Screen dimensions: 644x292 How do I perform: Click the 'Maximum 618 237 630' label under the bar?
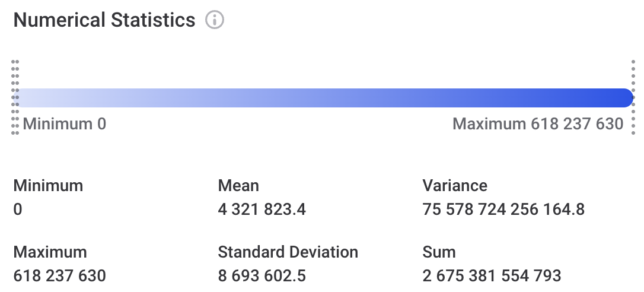click(538, 124)
